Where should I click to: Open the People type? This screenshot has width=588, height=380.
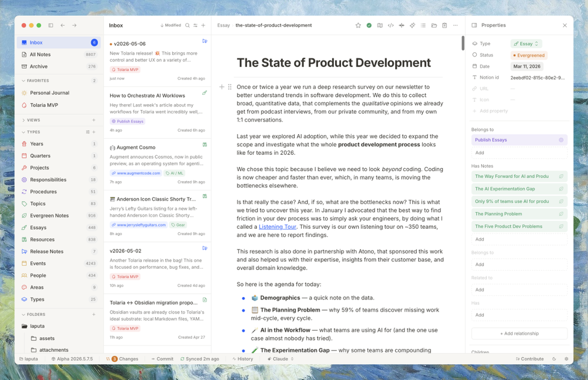(59, 275)
